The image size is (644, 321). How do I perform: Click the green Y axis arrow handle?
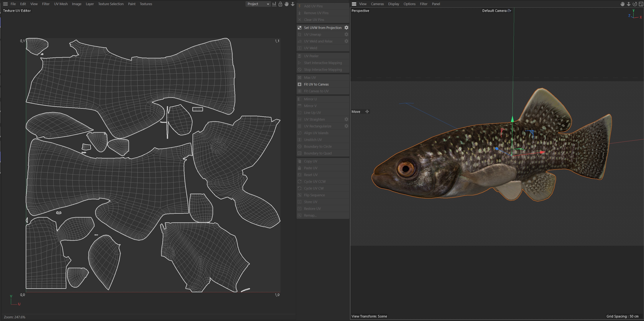(x=512, y=119)
